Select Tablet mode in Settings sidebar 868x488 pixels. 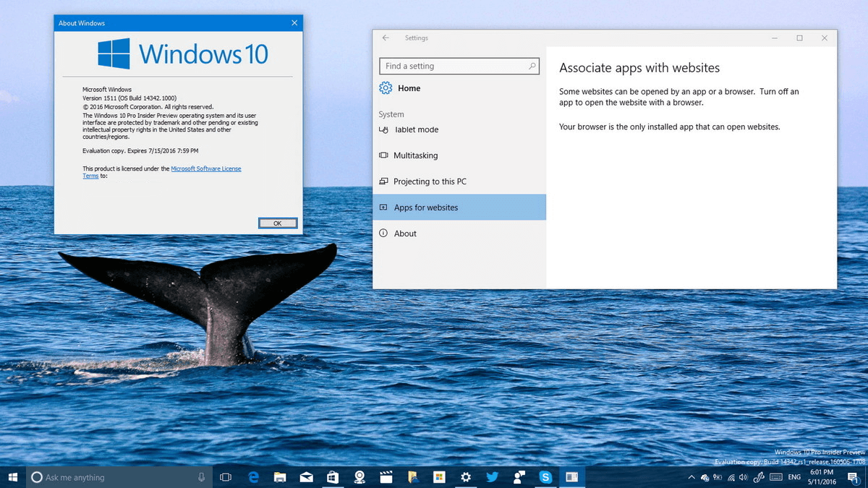tap(459, 129)
